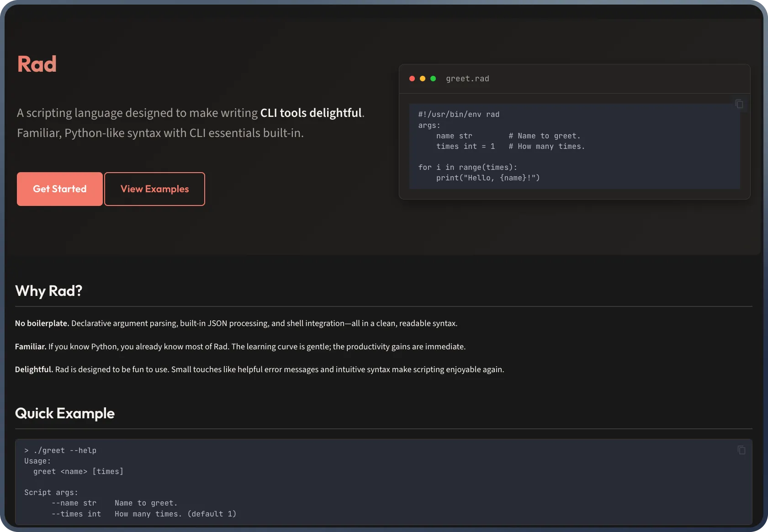Screen dimensions: 768x532
Task: Click the bold "CLI tools delightful" text
Action: click(x=311, y=113)
